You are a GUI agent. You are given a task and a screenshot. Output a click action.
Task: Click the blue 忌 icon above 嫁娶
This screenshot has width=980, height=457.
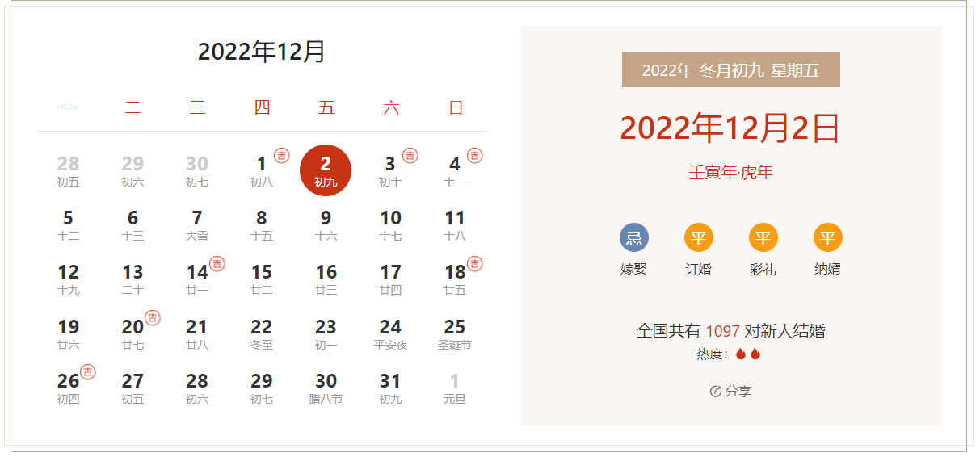pyautogui.click(x=634, y=238)
